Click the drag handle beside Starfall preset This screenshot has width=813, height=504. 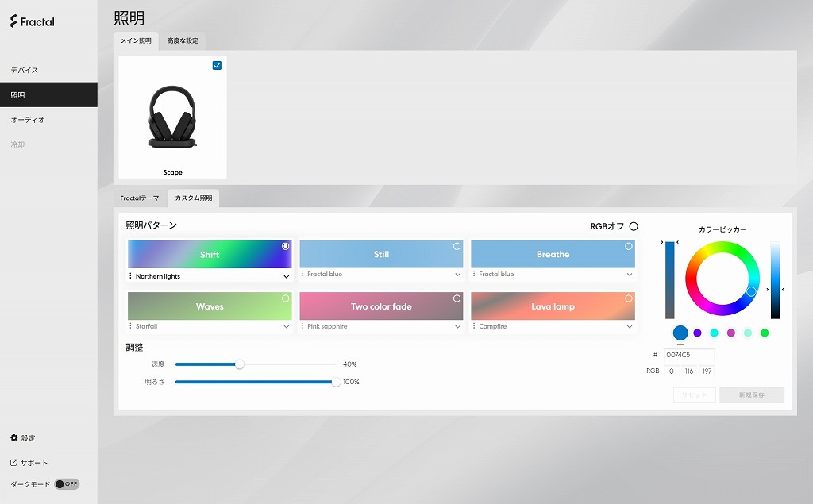(130, 326)
